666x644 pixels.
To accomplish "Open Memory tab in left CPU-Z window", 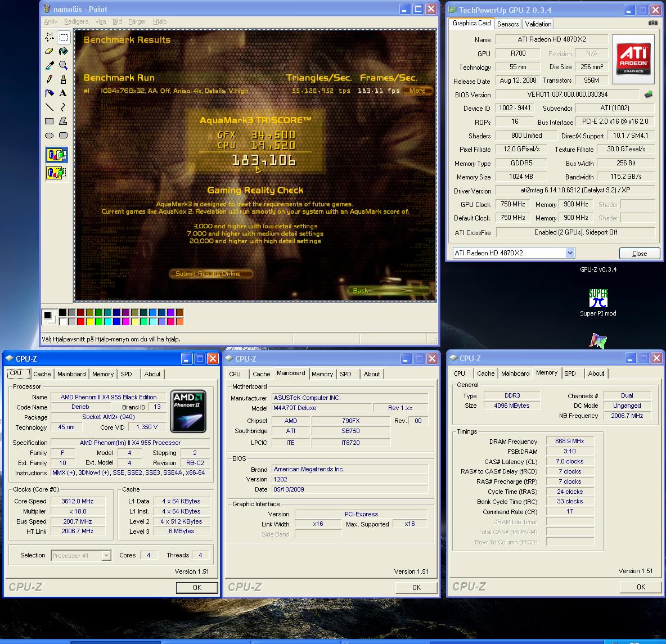I will (x=103, y=374).
